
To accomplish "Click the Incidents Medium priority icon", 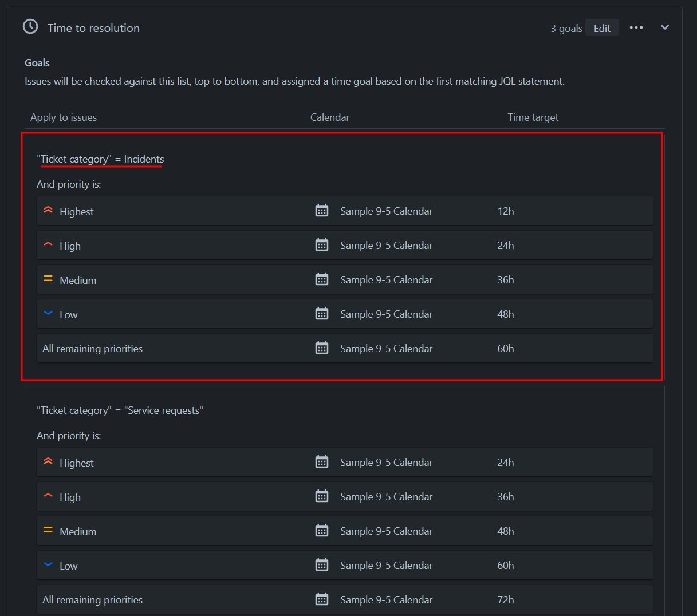I will click(48, 279).
